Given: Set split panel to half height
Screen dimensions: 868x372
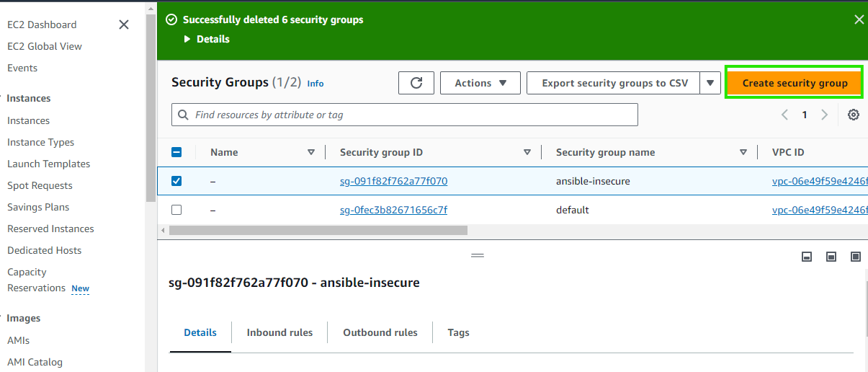Looking at the screenshot, I should pyautogui.click(x=831, y=257).
